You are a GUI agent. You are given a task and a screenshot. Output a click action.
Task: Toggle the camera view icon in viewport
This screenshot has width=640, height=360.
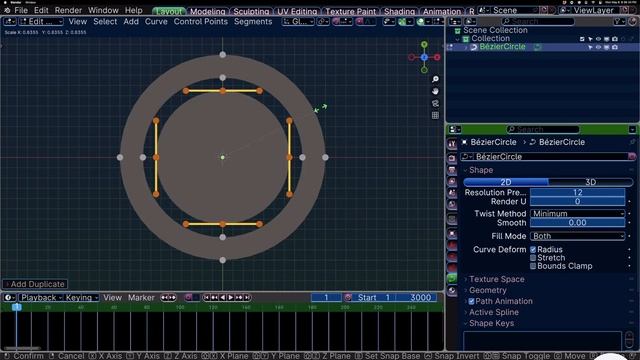click(x=435, y=103)
